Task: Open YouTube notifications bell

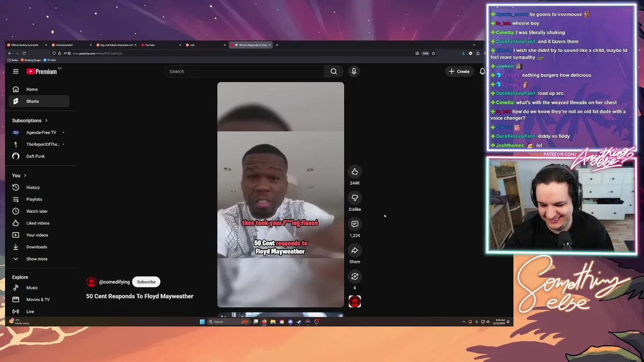Action: point(482,71)
